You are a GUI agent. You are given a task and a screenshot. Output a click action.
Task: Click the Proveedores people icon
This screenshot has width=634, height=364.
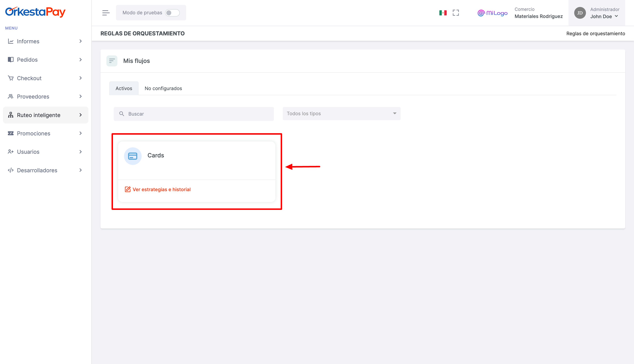(x=11, y=97)
